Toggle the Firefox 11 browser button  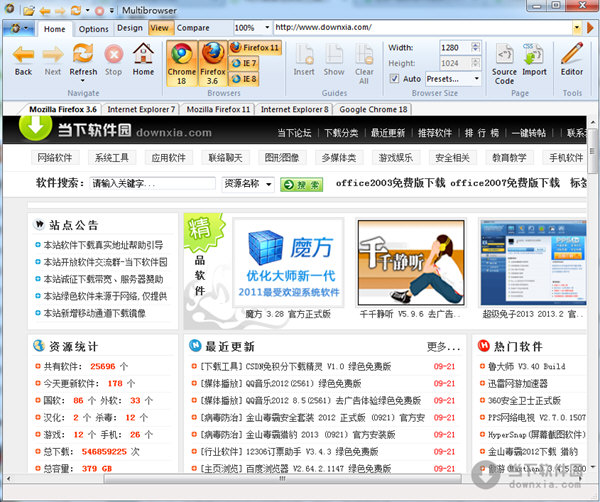click(x=255, y=48)
